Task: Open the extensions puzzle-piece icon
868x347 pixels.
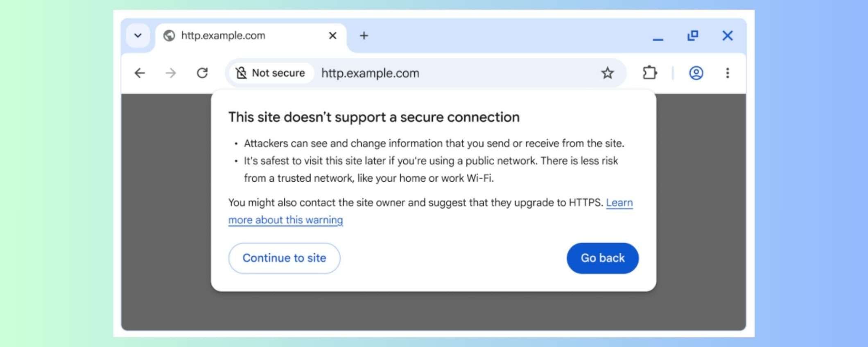Action: [x=649, y=72]
